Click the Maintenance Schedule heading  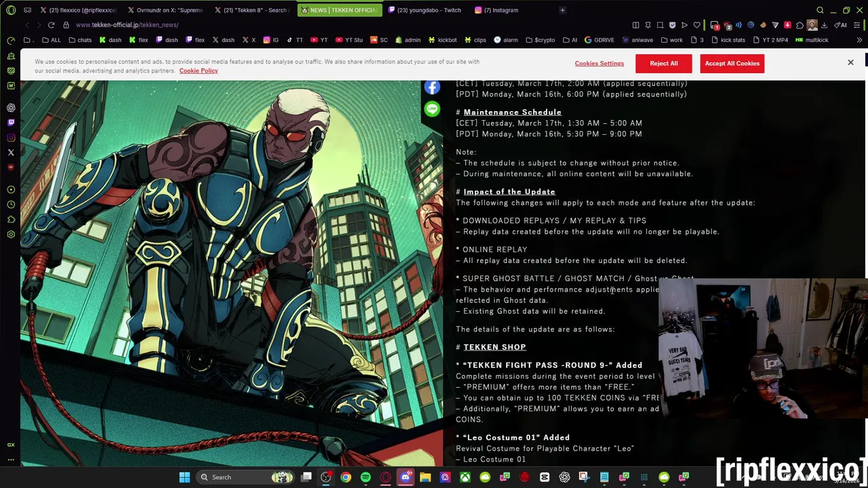click(x=512, y=113)
